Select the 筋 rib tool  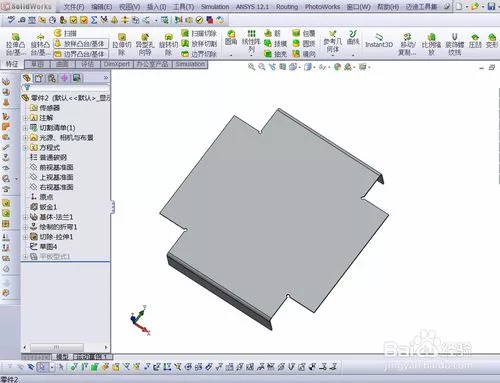pyautogui.click(x=272, y=33)
